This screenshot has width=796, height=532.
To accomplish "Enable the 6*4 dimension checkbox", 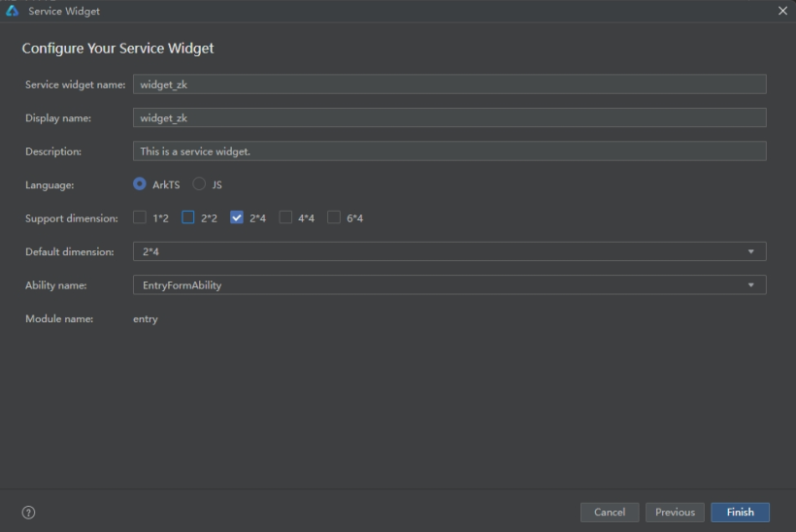I will click(334, 217).
